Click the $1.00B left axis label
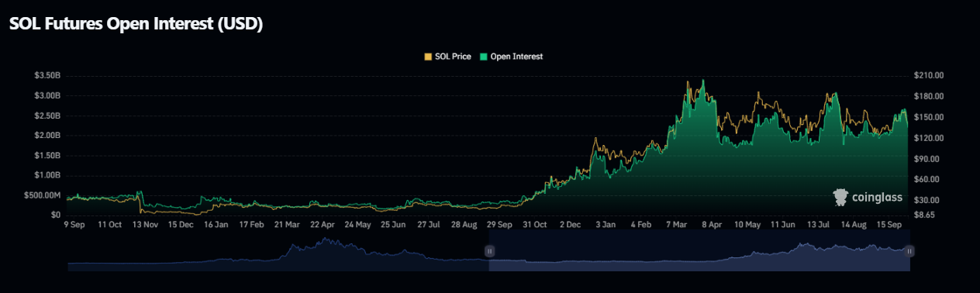This screenshot has width=980, height=293. (47, 175)
